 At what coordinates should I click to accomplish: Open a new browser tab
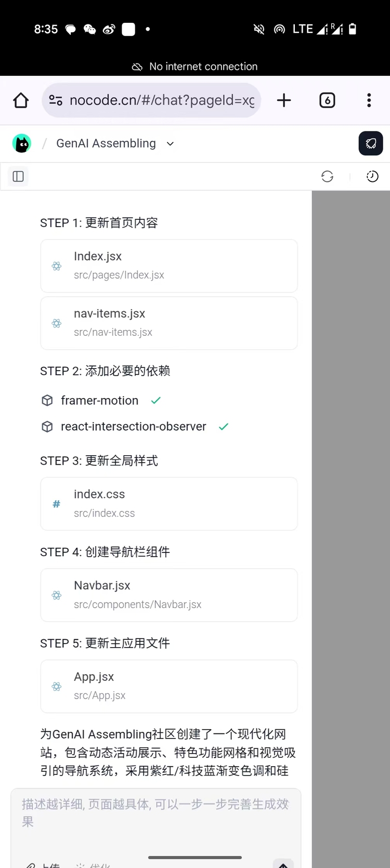click(284, 100)
